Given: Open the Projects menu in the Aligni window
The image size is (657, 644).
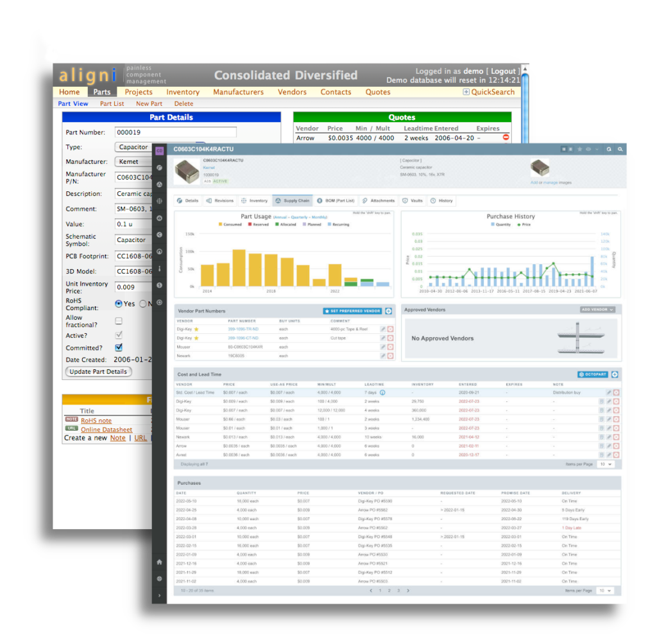Looking at the screenshot, I should pyautogui.click(x=139, y=92).
